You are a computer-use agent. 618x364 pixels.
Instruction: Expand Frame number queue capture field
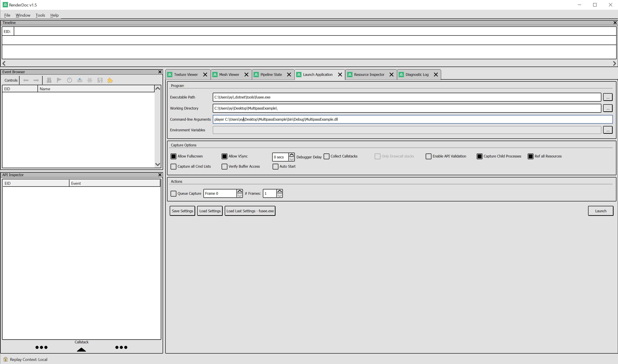pyautogui.click(x=240, y=191)
